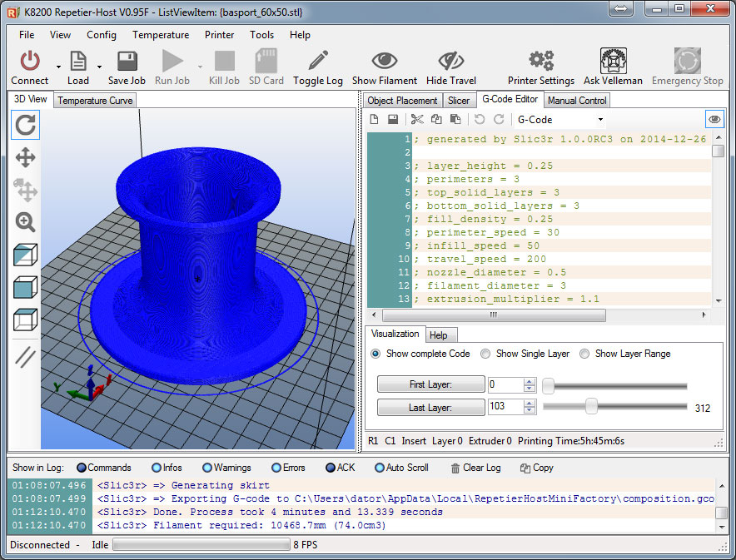Open the G-Code file type dropdown

click(x=600, y=120)
